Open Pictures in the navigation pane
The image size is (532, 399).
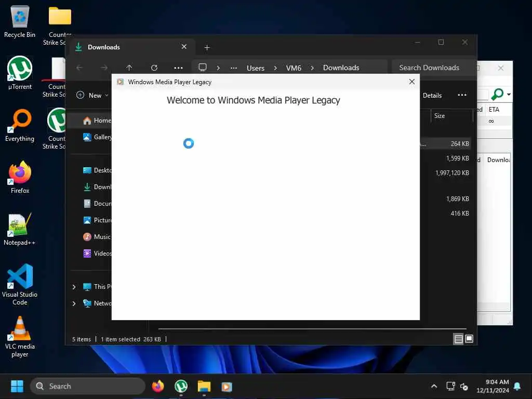(97, 220)
